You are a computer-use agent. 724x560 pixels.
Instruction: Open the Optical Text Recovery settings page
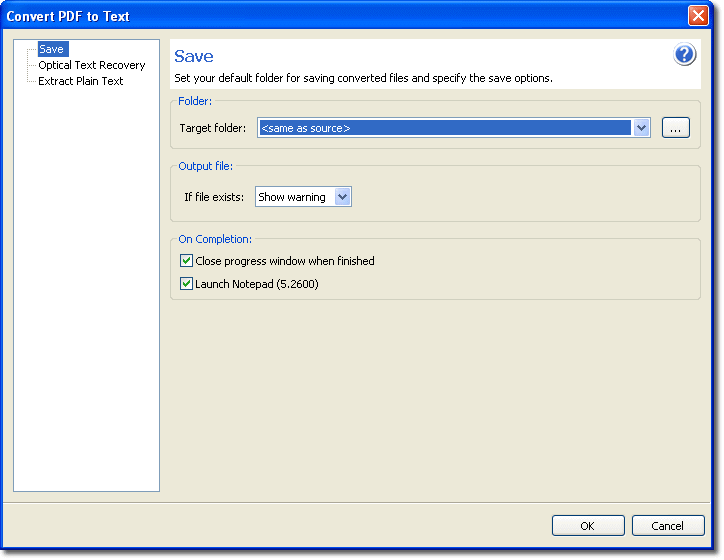tap(91, 65)
